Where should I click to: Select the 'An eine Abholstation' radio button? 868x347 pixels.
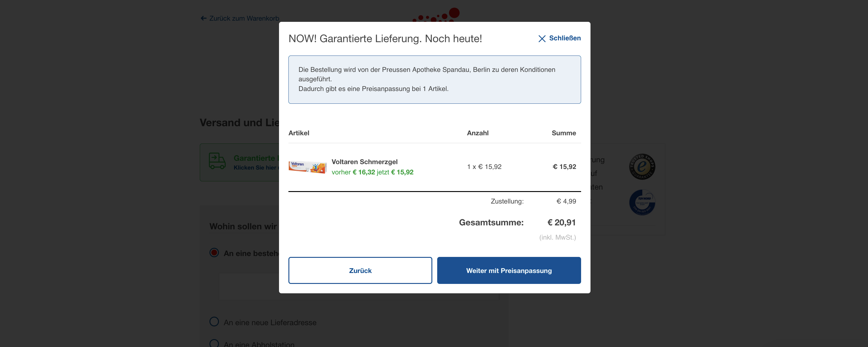214,343
